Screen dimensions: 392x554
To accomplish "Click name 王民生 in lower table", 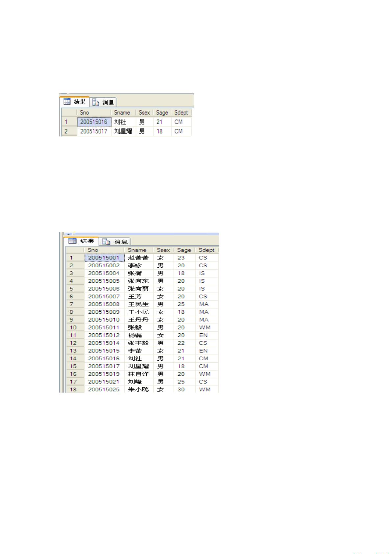I will pos(138,304).
